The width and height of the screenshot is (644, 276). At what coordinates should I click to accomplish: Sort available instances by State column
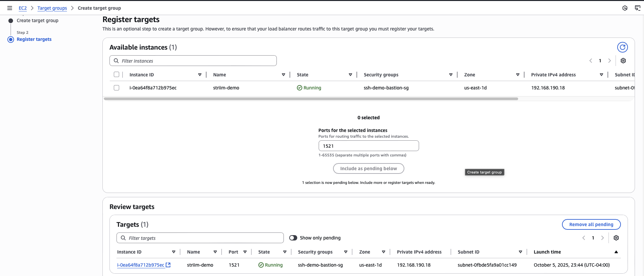click(x=350, y=75)
